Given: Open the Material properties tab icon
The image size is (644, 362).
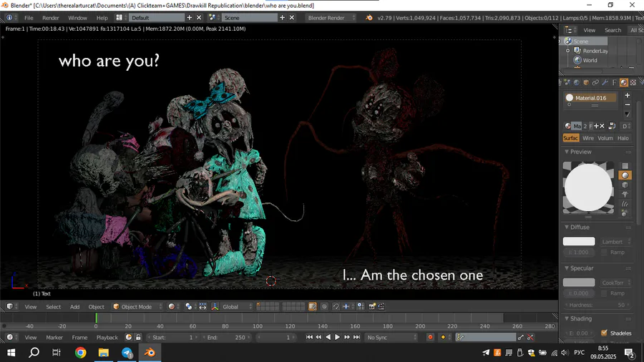Looking at the screenshot, I should (x=623, y=82).
